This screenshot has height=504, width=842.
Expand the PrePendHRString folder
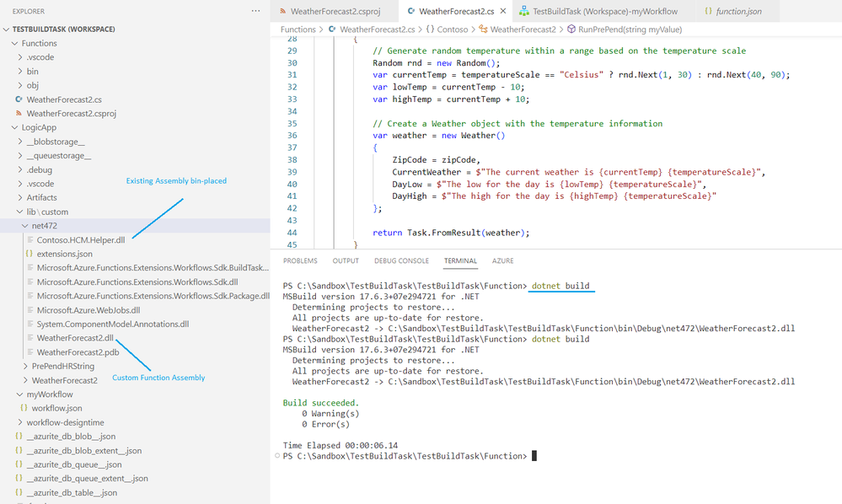click(25, 366)
